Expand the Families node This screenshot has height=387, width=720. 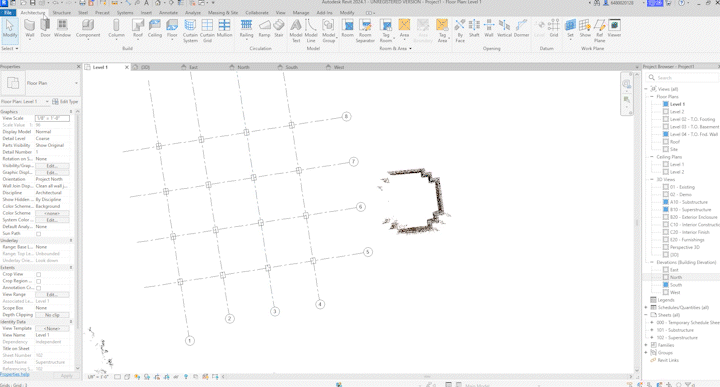646,345
